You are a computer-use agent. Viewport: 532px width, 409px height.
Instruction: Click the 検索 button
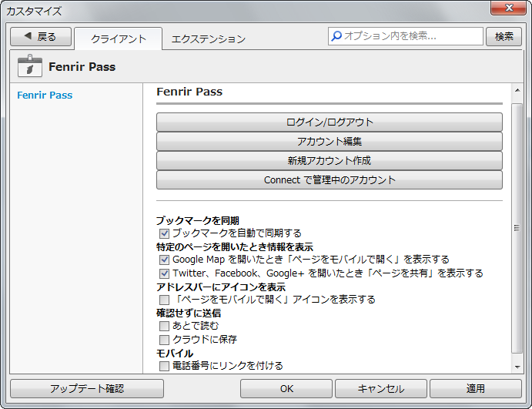[504, 36]
